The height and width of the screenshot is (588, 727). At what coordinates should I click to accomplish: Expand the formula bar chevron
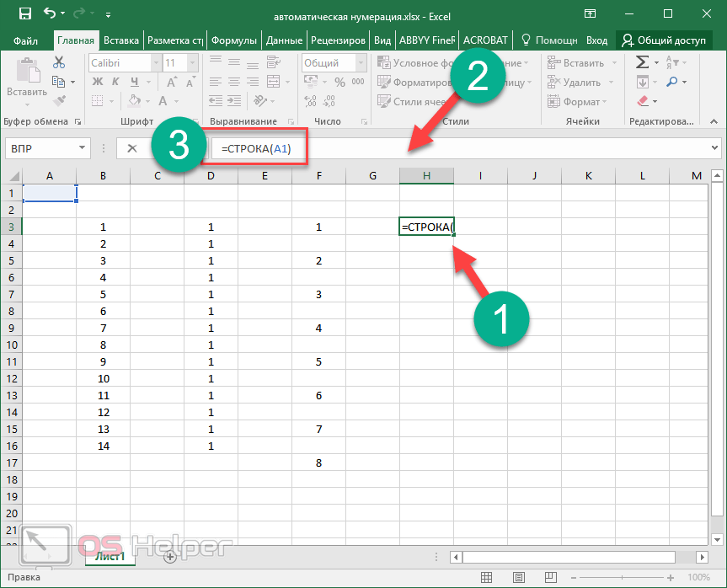point(714,148)
